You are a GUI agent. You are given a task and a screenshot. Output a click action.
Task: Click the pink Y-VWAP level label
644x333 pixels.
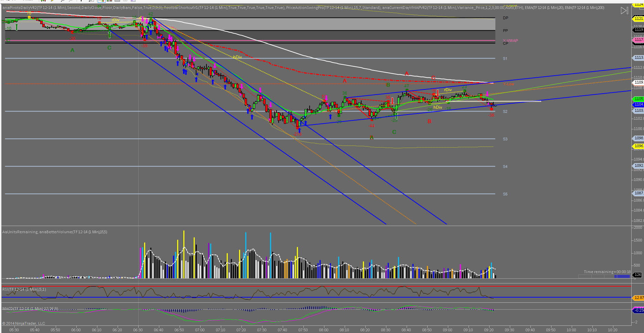point(510,41)
